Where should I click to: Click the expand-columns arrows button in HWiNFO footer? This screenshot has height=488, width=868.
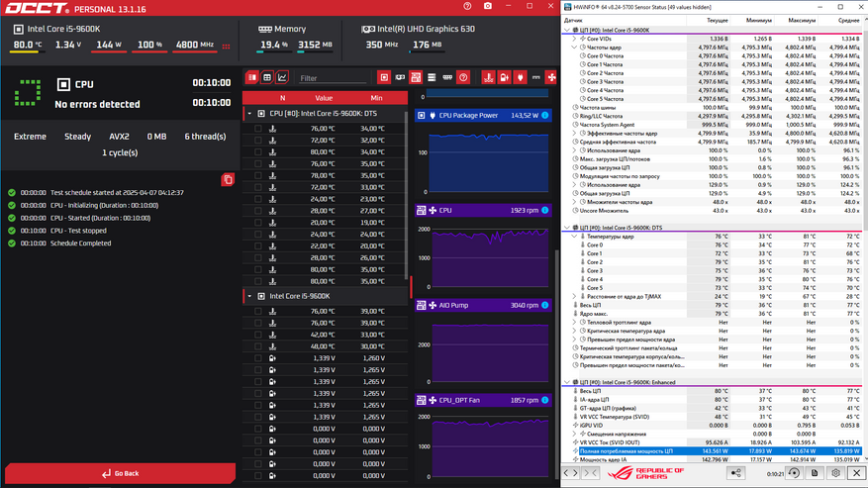[x=571, y=473]
